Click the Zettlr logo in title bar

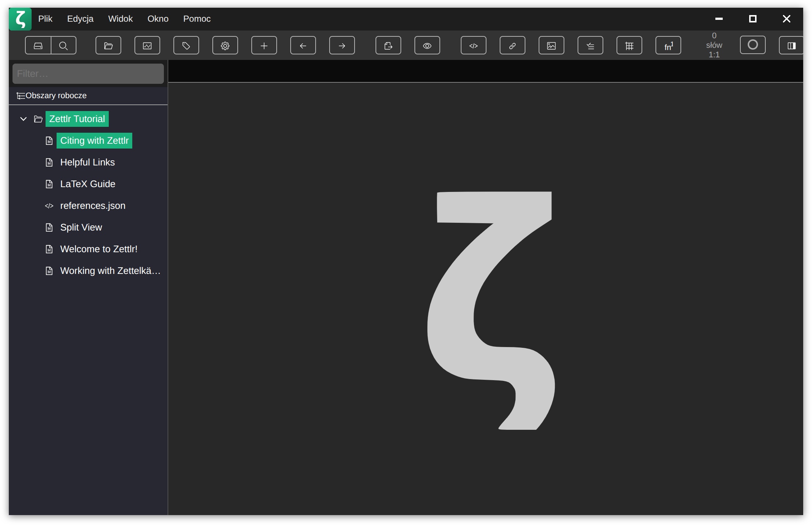pyautogui.click(x=20, y=19)
